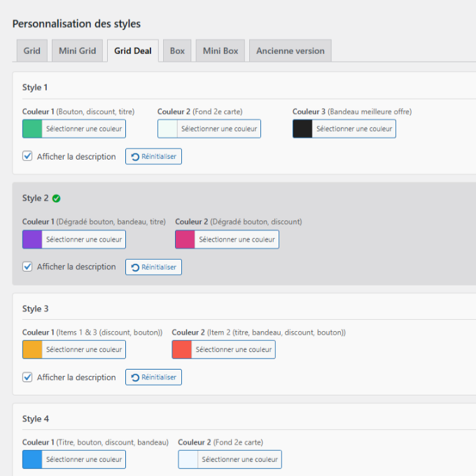Click 'Personnalisation des styles' title
Screen dimensions: 476x476
tap(76, 24)
